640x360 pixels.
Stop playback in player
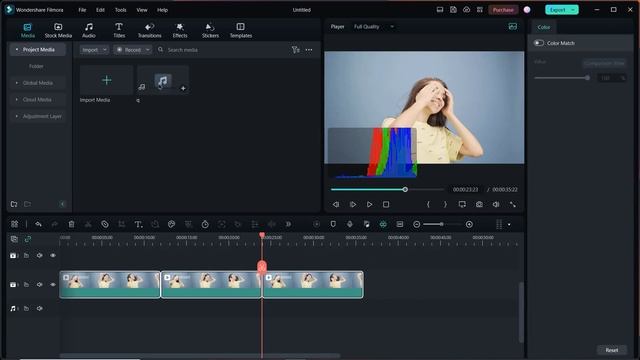click(x=386, y=204)
